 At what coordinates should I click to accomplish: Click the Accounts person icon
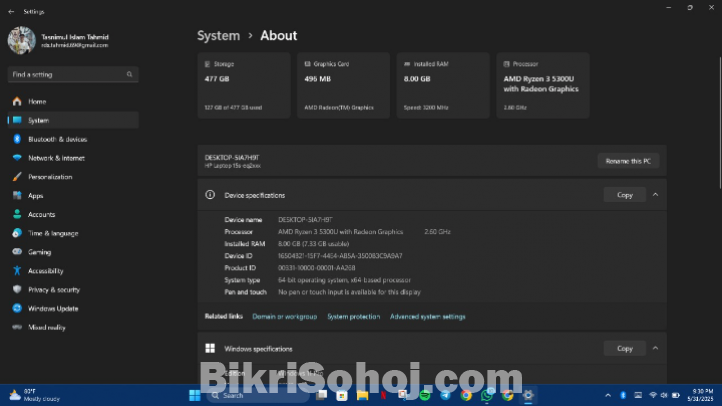pyautogui.click(x=17, y=214)
